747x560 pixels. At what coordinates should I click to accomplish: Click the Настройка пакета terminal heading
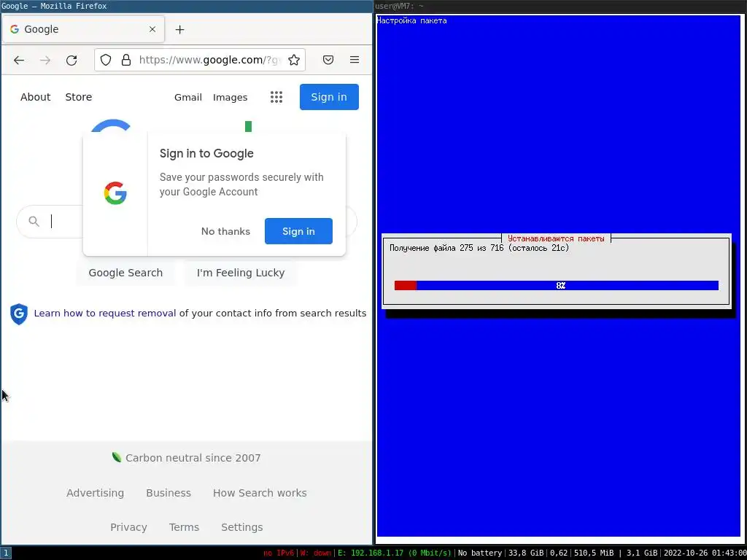point(411,20)
